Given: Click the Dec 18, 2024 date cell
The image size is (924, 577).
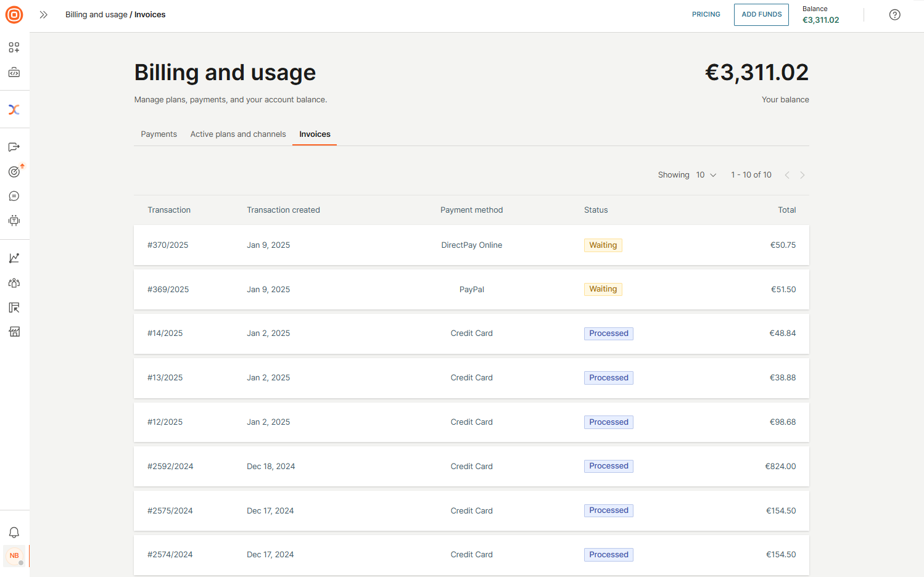Looking at the screenshot, I should (x=271, y=467).
